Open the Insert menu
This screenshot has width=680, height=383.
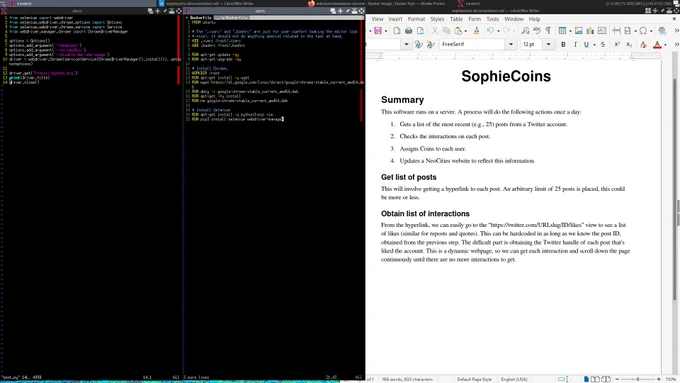[395, 19]
